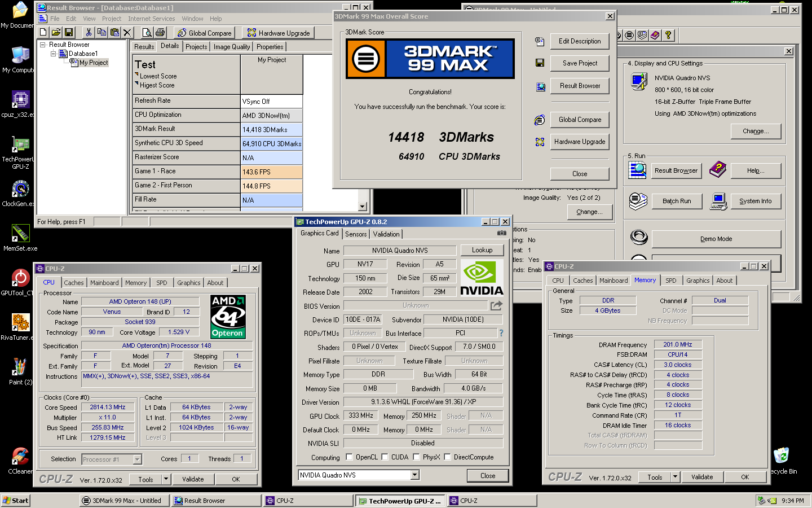Click the Save floppy icon in Result Browser toolbar

point(69,33)
